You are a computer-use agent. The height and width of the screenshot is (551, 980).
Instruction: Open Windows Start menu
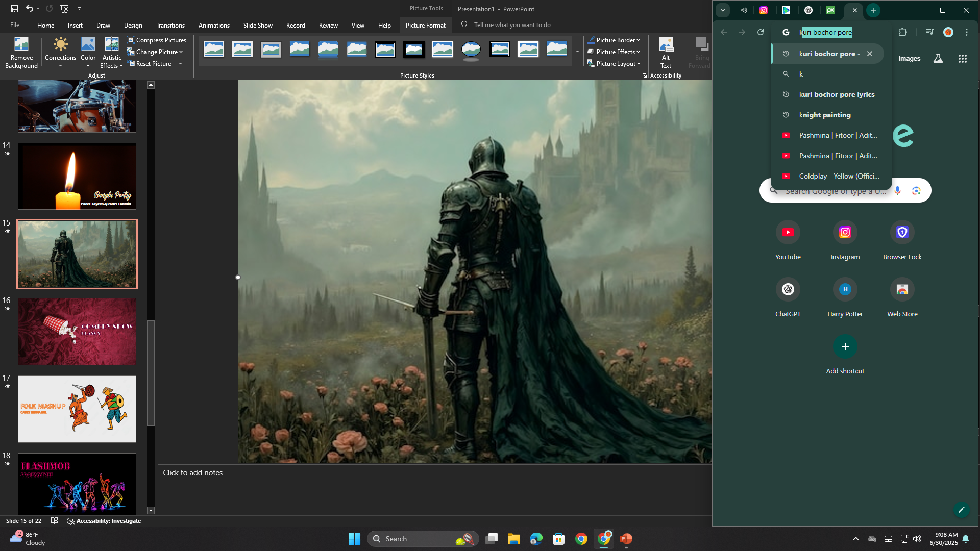pyautogui.click(x=354, y=539)
